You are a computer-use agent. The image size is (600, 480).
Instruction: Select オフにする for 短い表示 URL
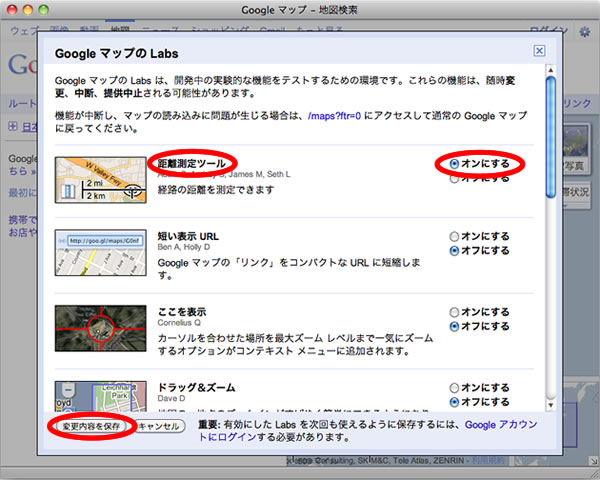point(454,251)
